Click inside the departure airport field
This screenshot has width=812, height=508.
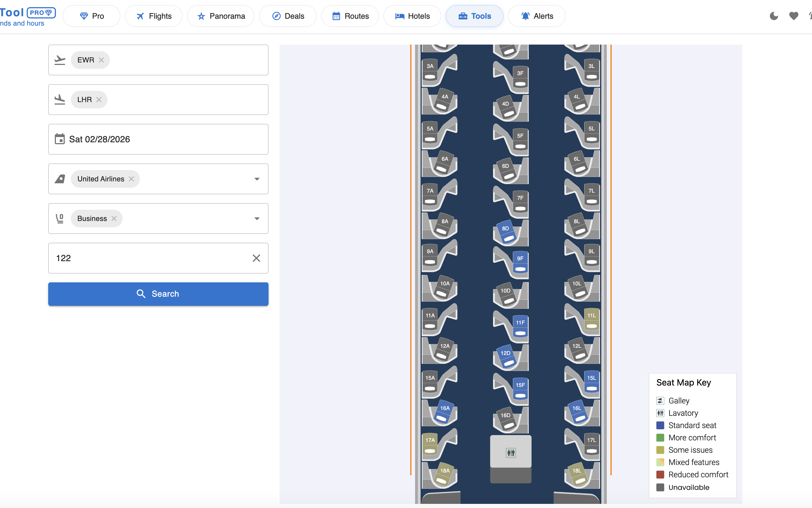(x=158, y=60)
